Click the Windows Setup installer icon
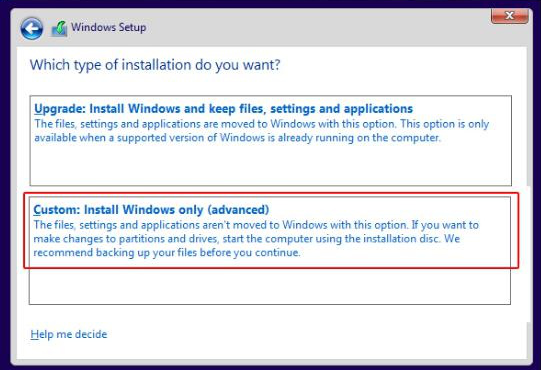This screenshot has width=541, height=370. pos(59,29)
